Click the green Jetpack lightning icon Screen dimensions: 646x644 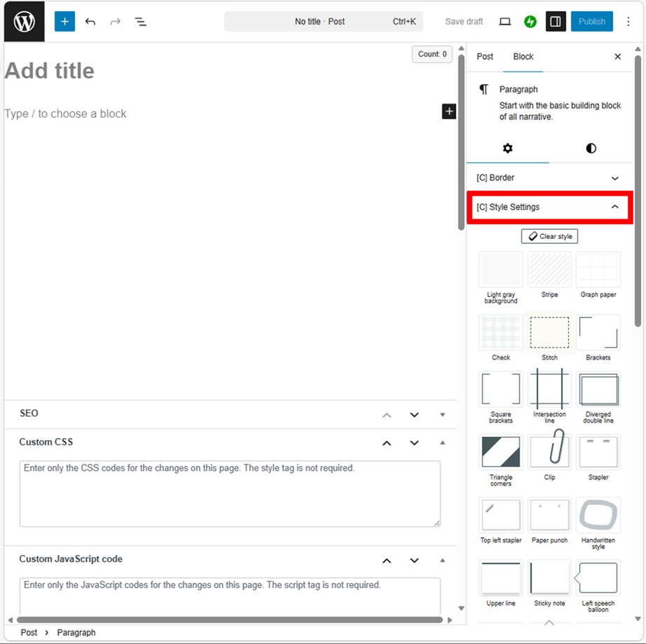[530, 22]
